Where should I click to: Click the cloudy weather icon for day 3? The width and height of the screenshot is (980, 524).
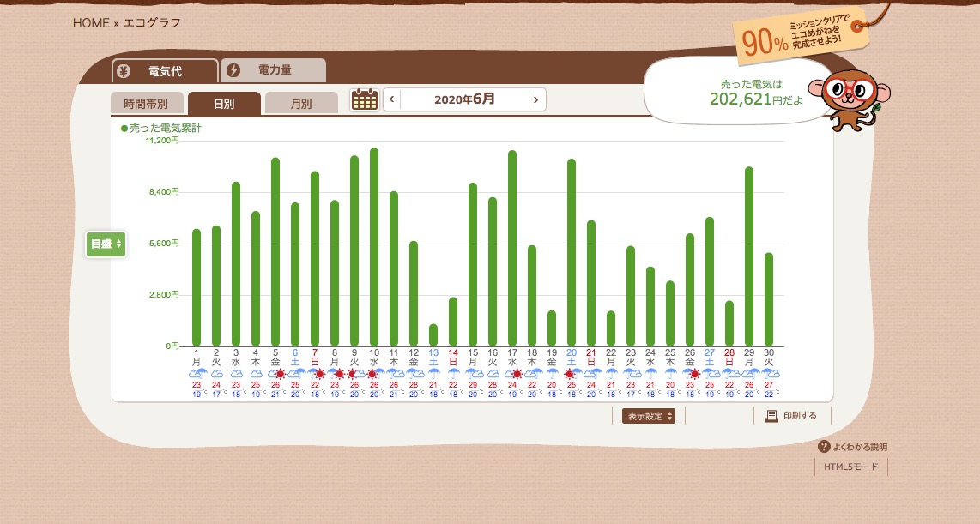point(236,373)
